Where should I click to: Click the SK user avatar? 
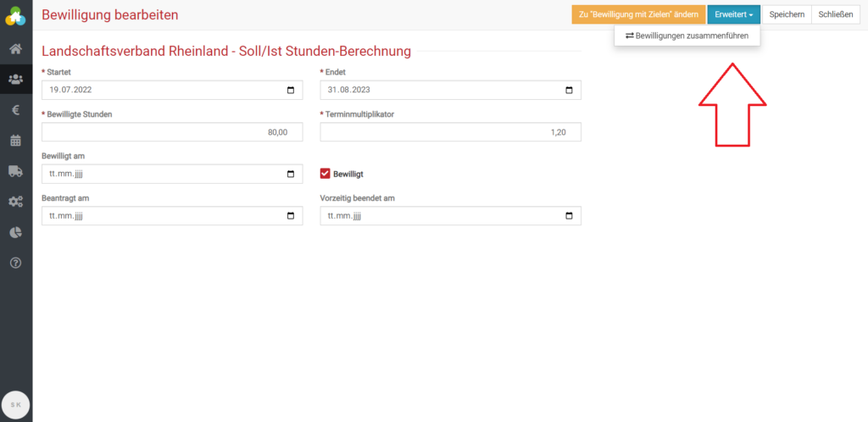pos(16,404)
